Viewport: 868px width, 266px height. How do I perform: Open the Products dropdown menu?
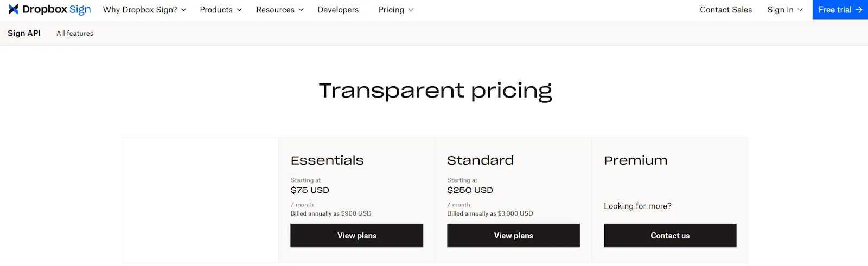[221, 10]
